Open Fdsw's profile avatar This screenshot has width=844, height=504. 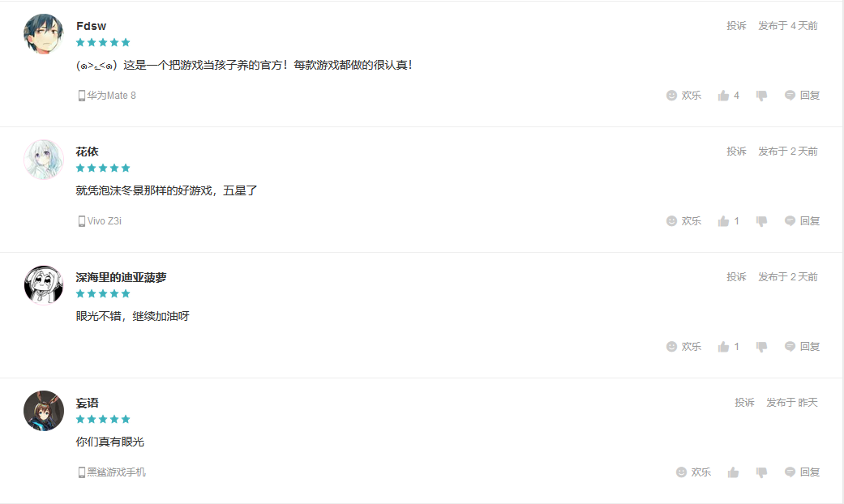(x=44, y=34)
